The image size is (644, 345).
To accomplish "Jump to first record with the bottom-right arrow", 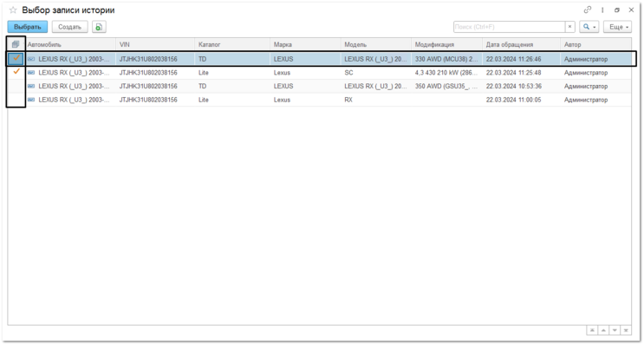I will click(592, 330).
